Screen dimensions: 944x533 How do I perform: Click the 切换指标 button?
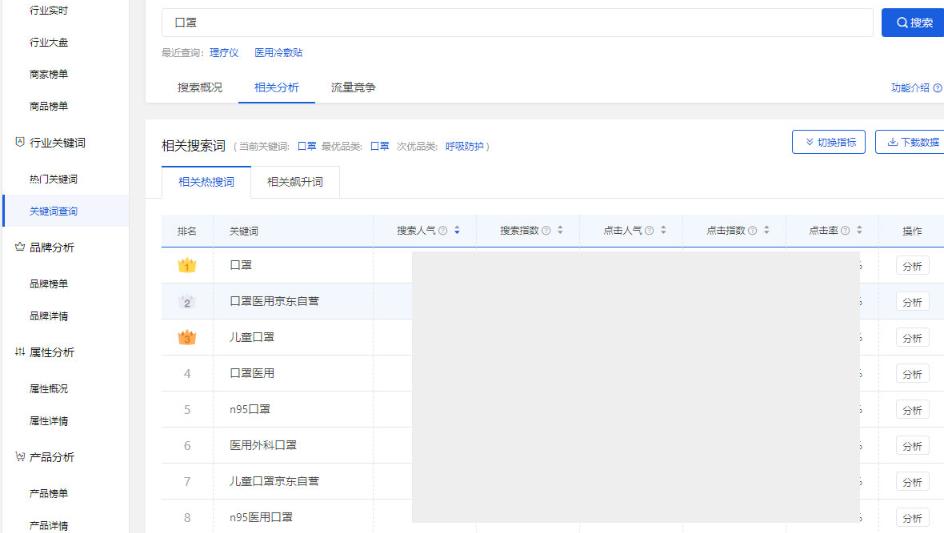tap(829, 142)
